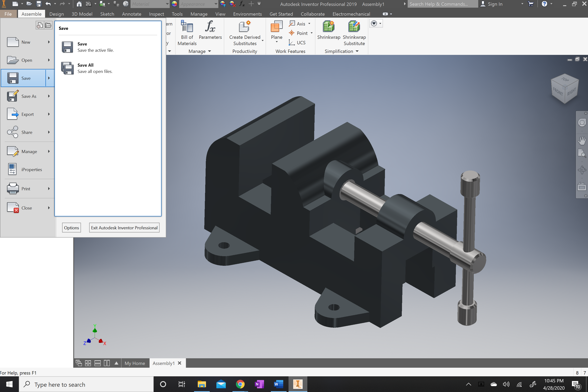Switch to the 3D Model ribbon tab
The width and height of the screenshot is (588, 392).
[82, 14]
